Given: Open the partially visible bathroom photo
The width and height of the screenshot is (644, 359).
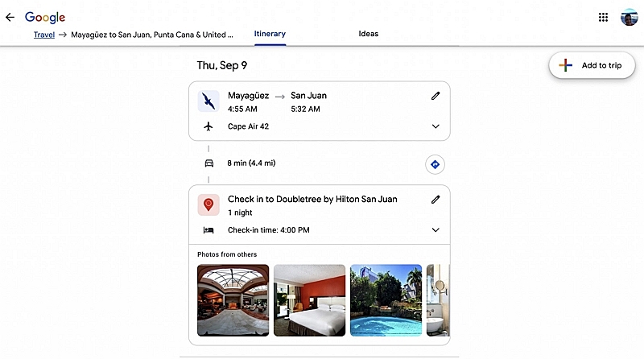Looking at the screenshot, I should (x=438, y=300).
